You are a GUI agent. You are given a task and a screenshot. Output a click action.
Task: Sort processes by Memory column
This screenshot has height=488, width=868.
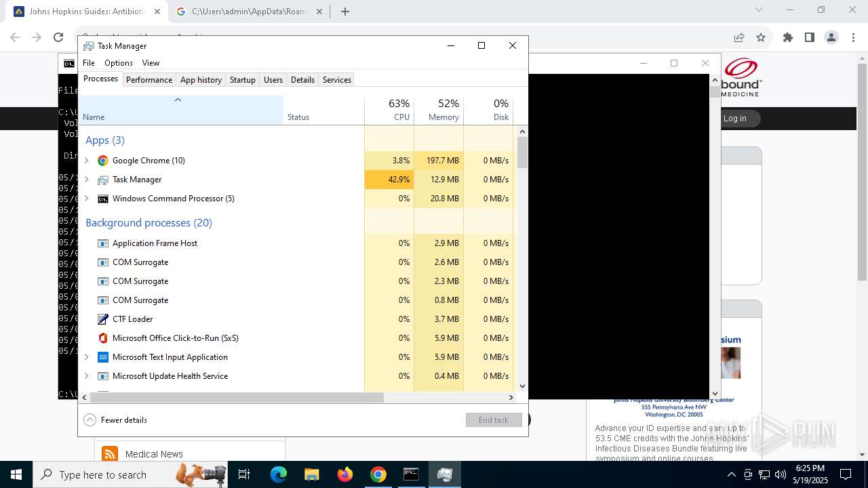[439, 110]
